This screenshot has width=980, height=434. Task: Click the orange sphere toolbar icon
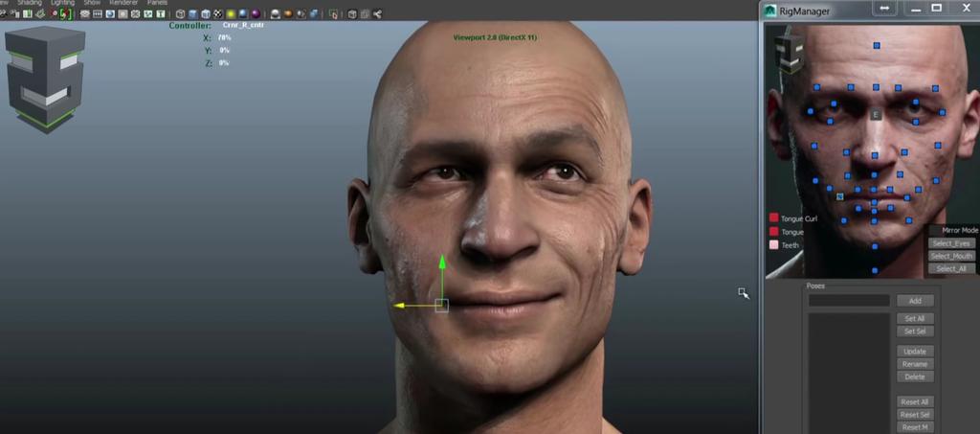coord(287,13)
